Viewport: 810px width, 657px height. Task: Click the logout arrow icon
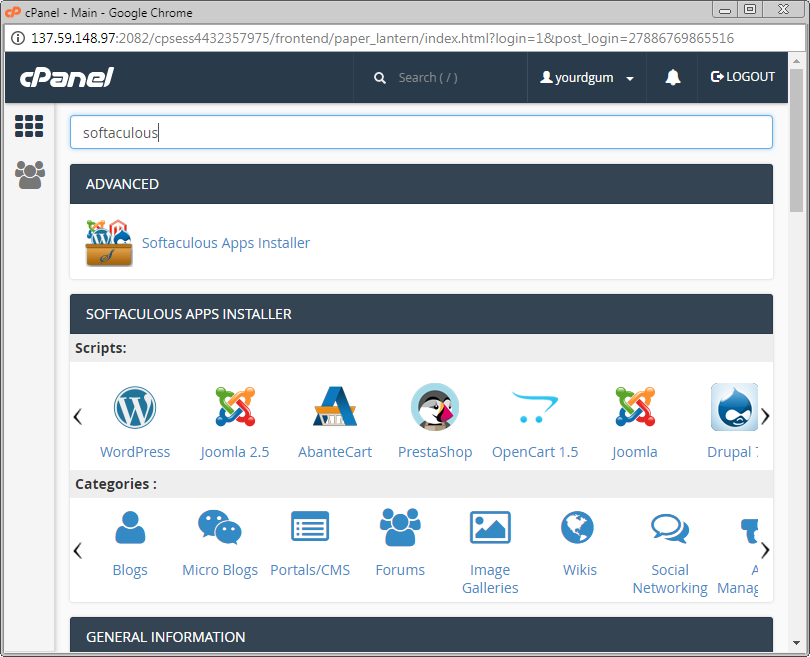(x=717, y=77)
